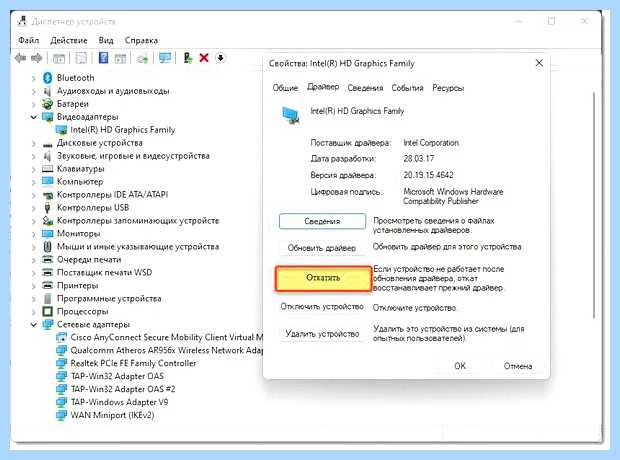Expand Звуковые, игровые и видеоустройства
620x460 pixels.
pos(34,157)
